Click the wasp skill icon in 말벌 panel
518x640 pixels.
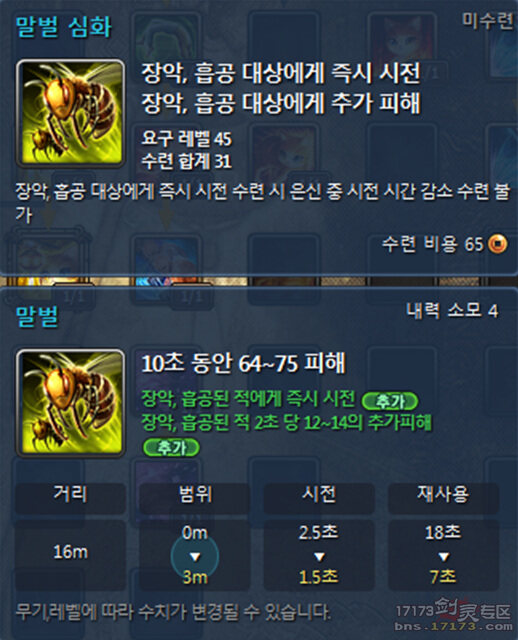[x=71, y=402]
